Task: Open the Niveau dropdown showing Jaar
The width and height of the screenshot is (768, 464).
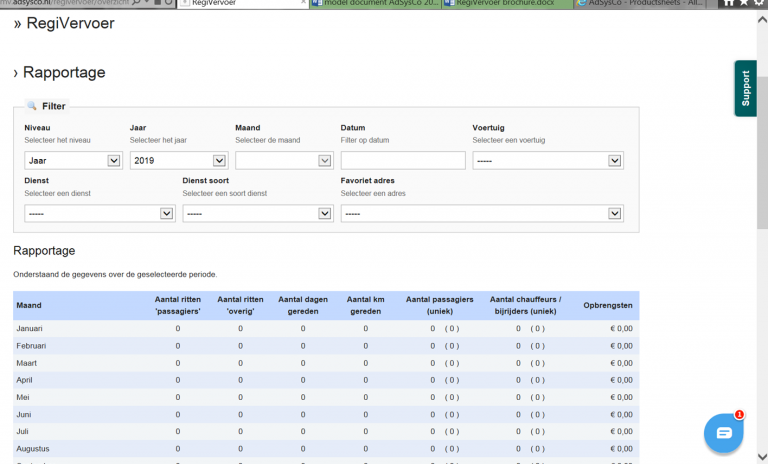Action: click(x=73, y=161)
